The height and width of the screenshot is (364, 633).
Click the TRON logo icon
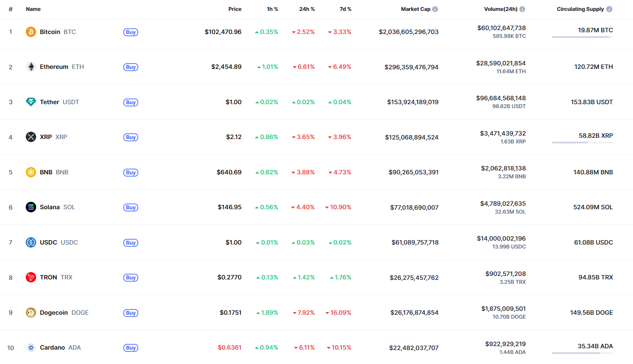[31, 277]
